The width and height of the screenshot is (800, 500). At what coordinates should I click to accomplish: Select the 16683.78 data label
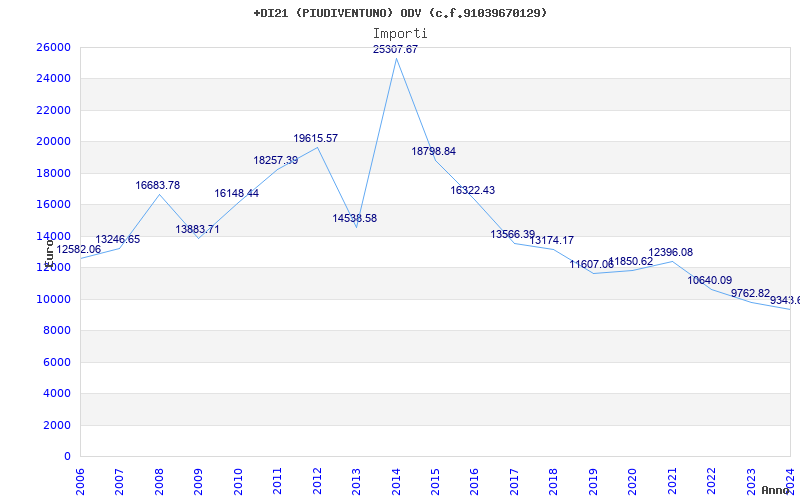pyautogui.click(x=158, y=185)
